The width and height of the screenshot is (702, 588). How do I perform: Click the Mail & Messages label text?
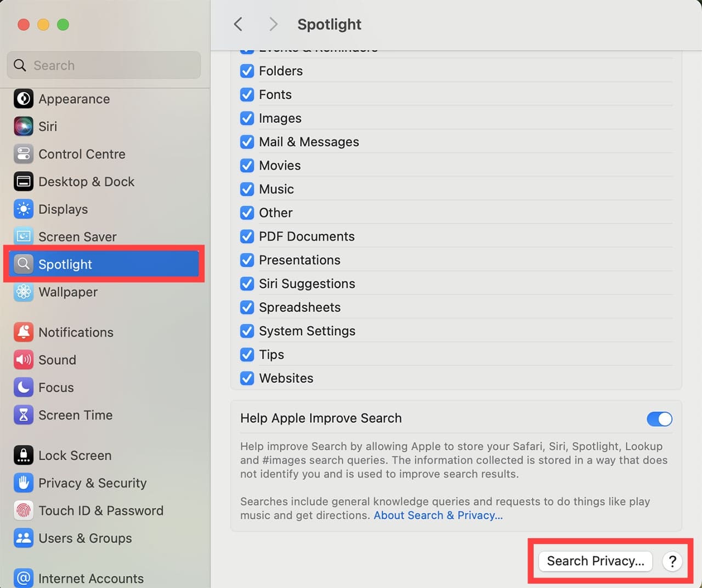pos(309,142)
